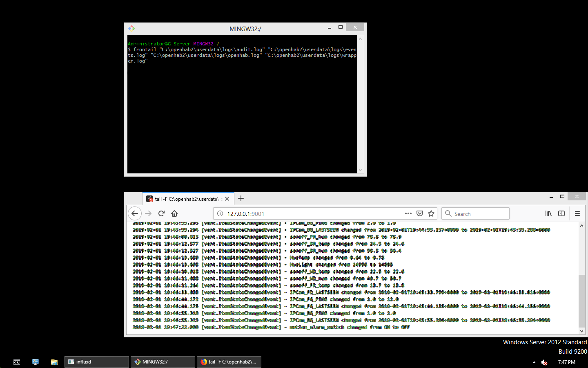Screen dimensions: 588x368
Task: Close the tail -F browser tab
Action: tap(227, 199)
